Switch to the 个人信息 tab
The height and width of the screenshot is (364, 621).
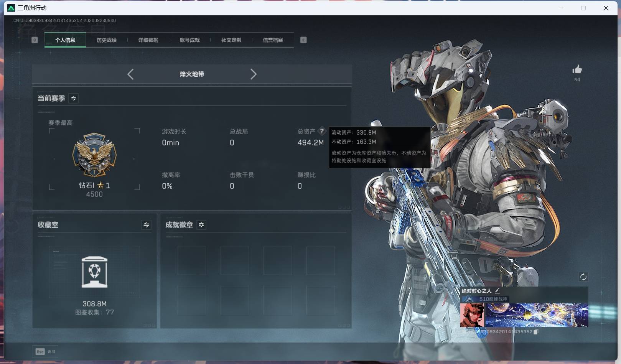coord(65,40)
